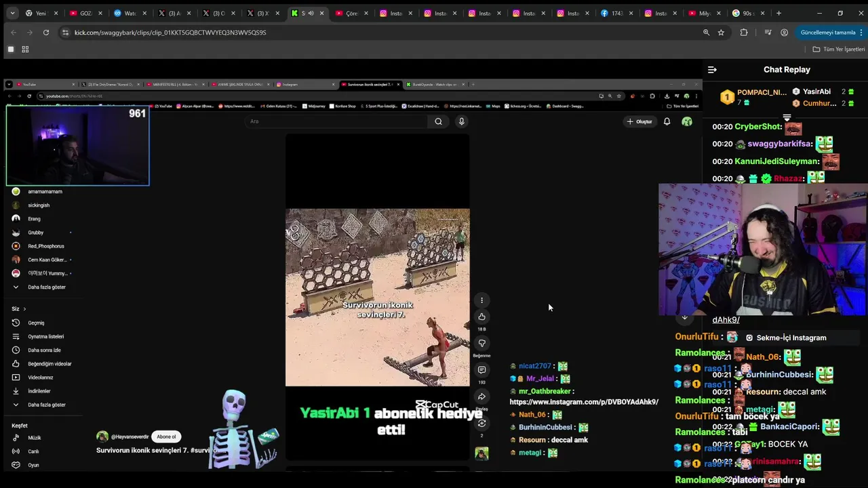868x488 pixels.
Task: Collapse the Chat Replay panel icon
Action: click(712, 70)
